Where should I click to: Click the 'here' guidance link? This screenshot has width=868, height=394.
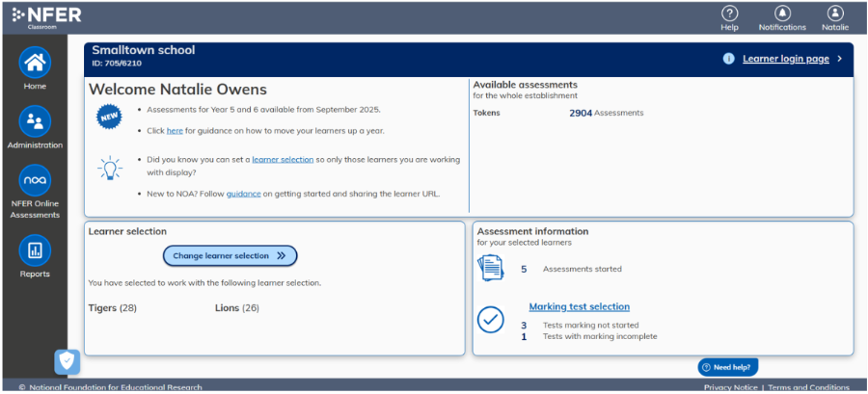point(175,131)
